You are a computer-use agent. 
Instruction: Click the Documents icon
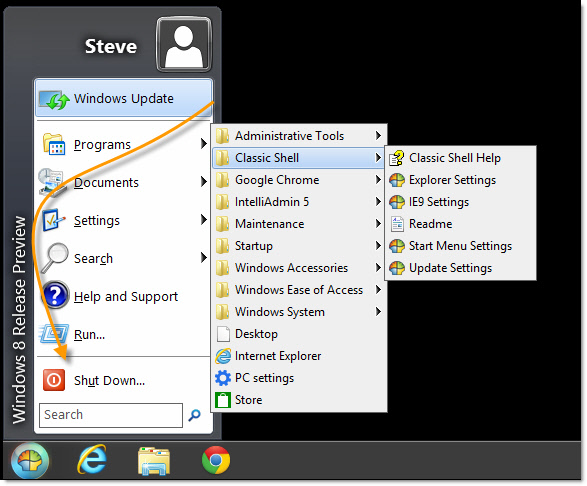coord(52,182)
